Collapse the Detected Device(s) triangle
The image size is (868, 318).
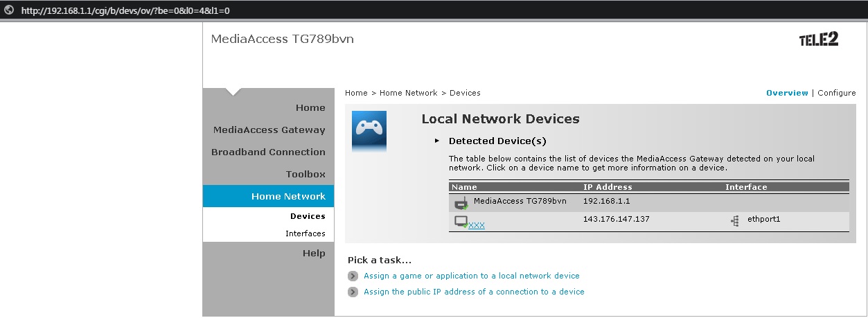pyautogui.click(x=437, y=141)
